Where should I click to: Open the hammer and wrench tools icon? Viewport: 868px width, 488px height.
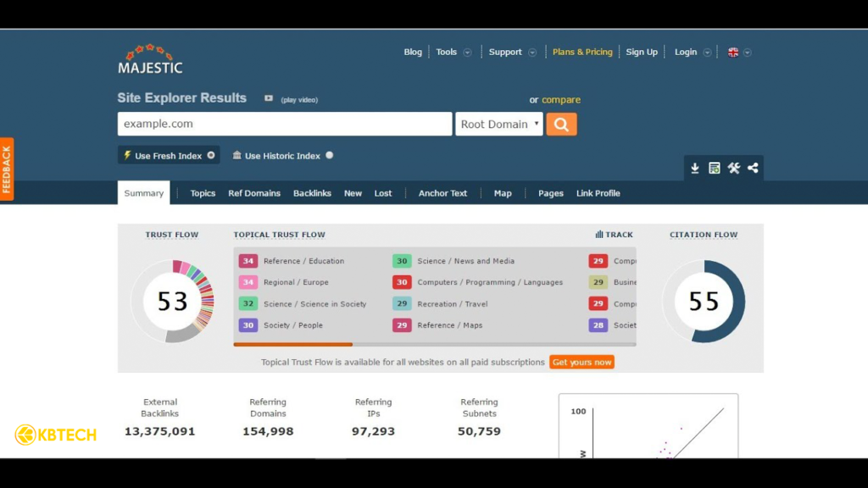point(734,169)
